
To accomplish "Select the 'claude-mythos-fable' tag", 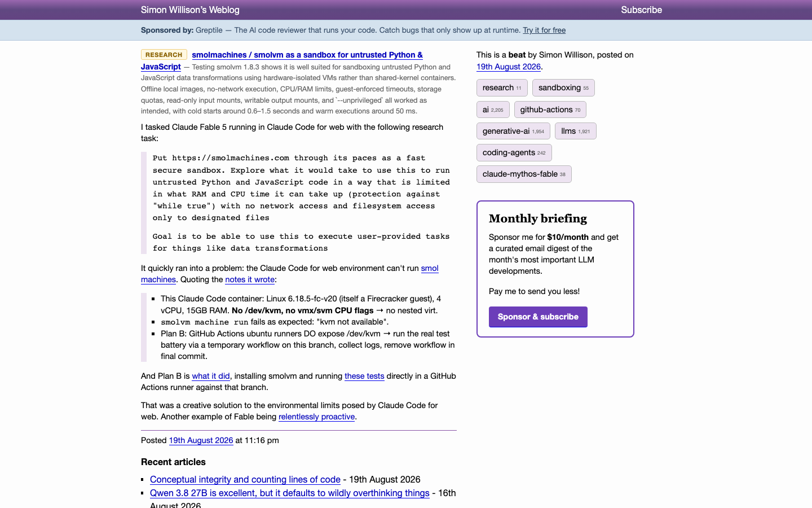I will (x=524, y=174).
